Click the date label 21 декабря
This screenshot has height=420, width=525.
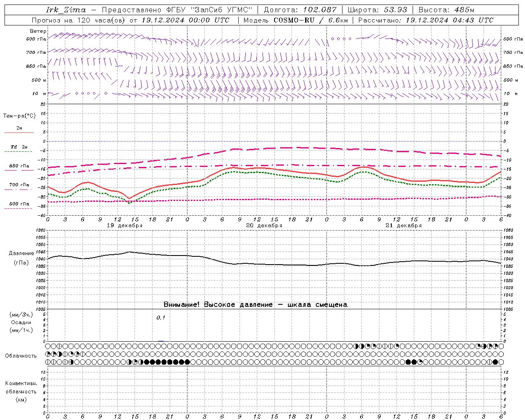point(404,226)
